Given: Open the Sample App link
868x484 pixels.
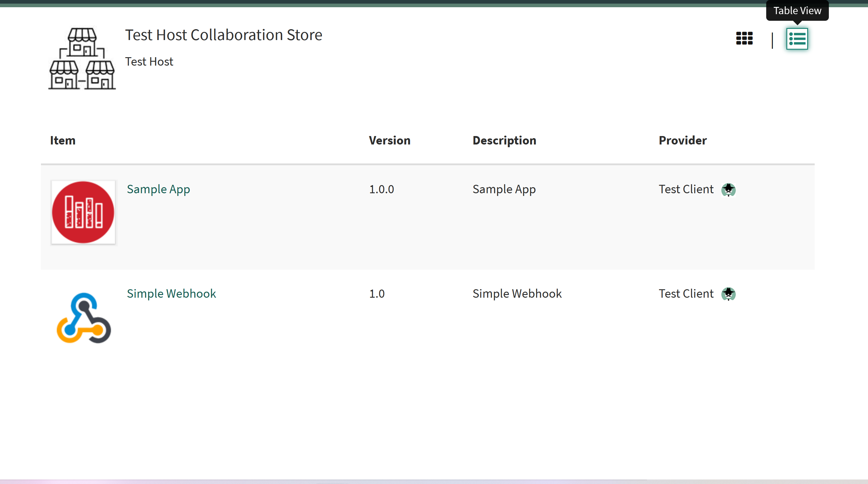Looking at the screenshot, I should [158, 189].
